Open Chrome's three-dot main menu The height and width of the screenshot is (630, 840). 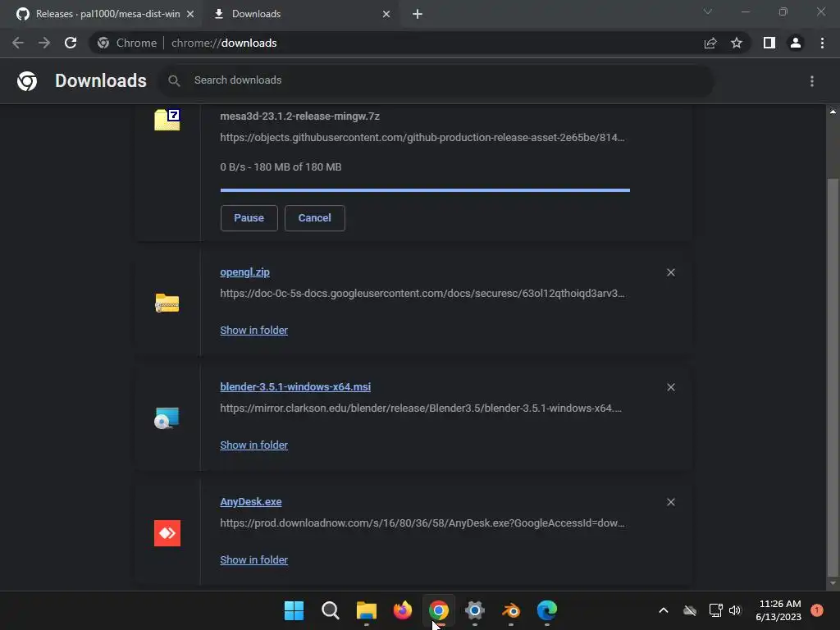point(822,43)
